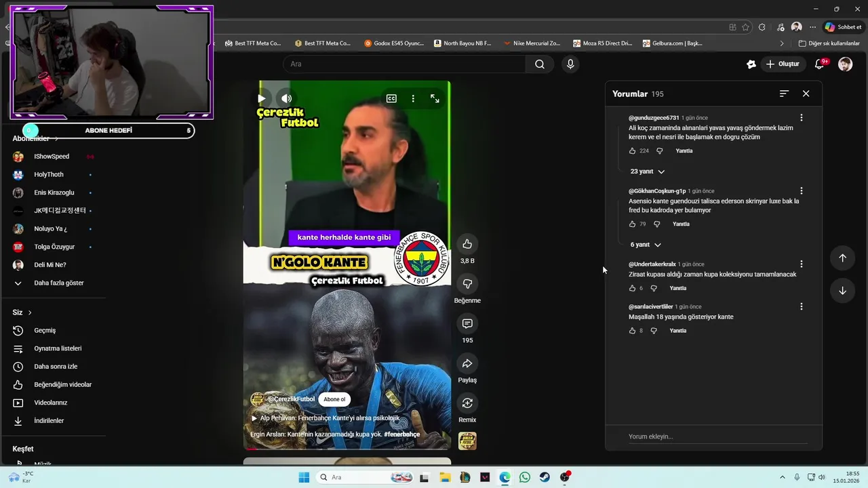Open the Gelbura.com bookmark
The height and width of the screenshot is (488, 868).
tap(673, 43)
